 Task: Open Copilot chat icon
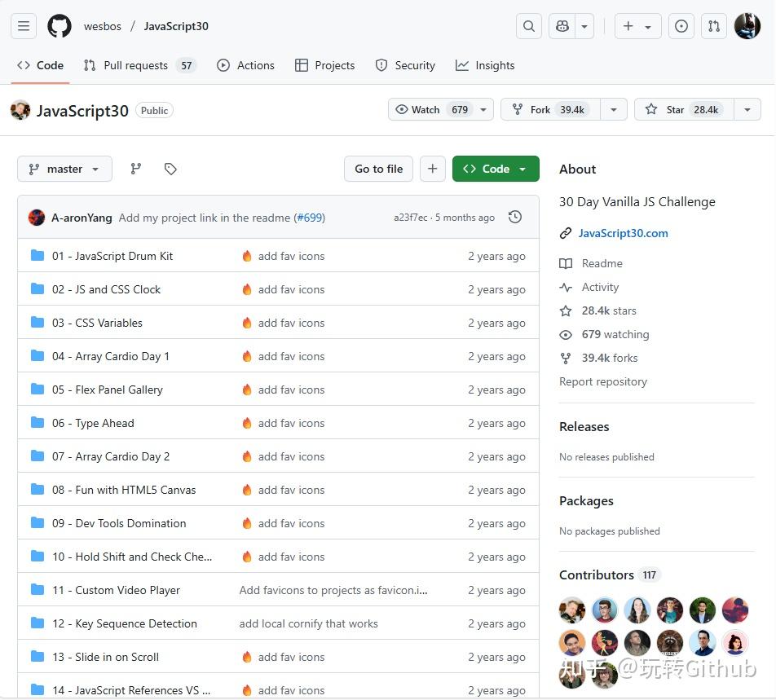click(x=562, y=26)
